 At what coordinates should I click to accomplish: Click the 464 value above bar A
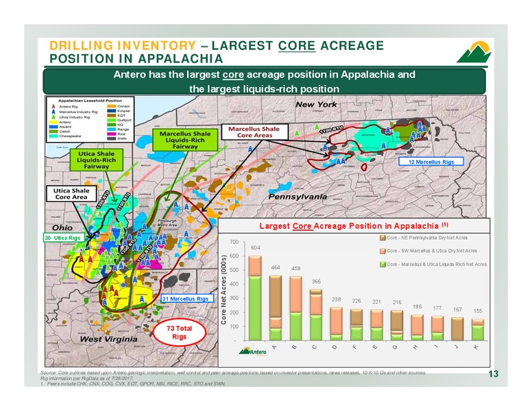276,268
